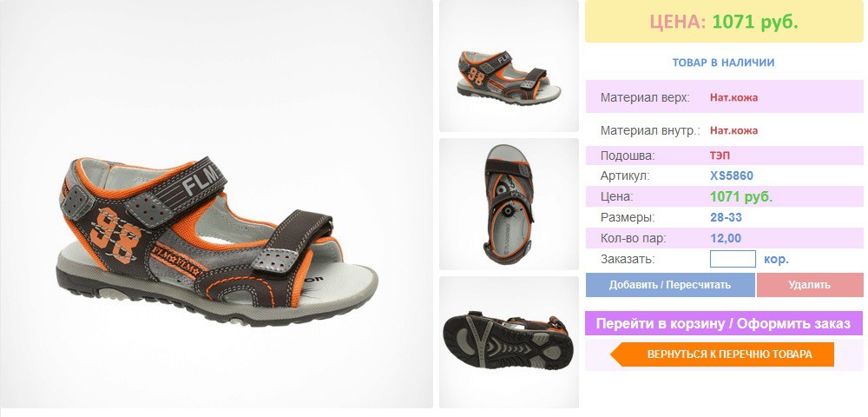This screenshot has width=868, height=417.
Task: Click the sole material value ТЭП
Action: (x=720, y=156)
